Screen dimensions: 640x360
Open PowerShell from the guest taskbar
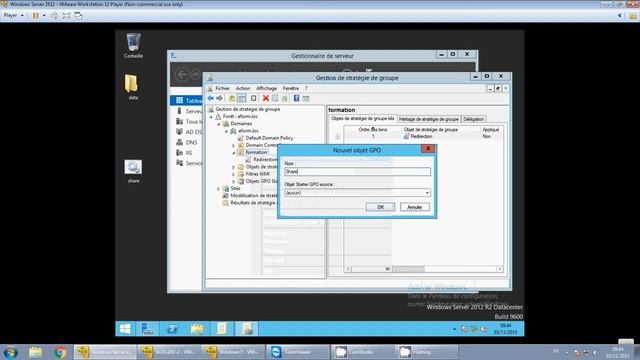172,329
